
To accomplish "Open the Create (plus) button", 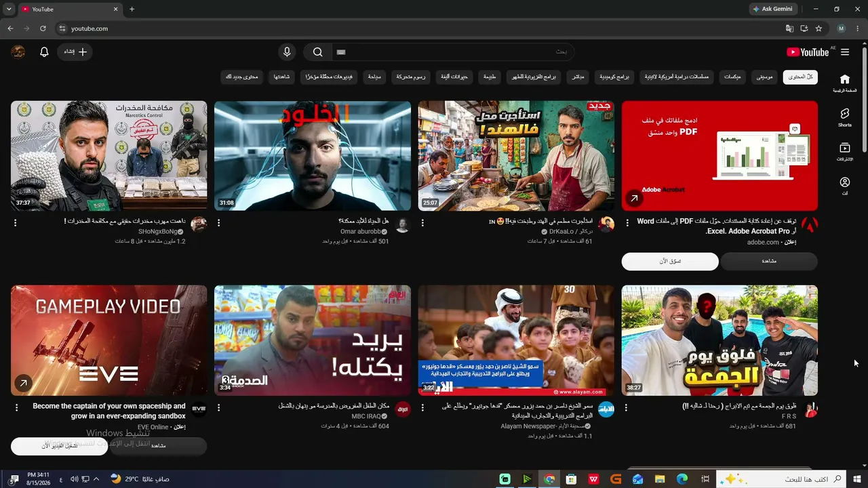I will click(x=75, y=52).
